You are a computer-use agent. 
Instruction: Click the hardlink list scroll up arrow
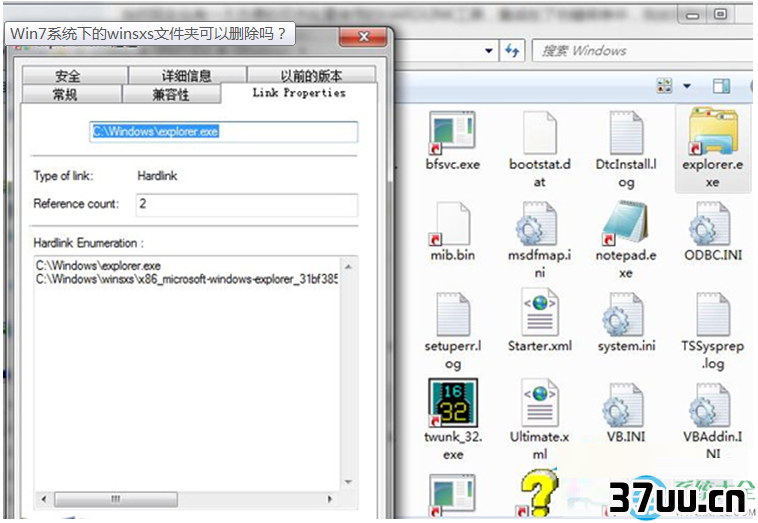(x=349, y=266)
